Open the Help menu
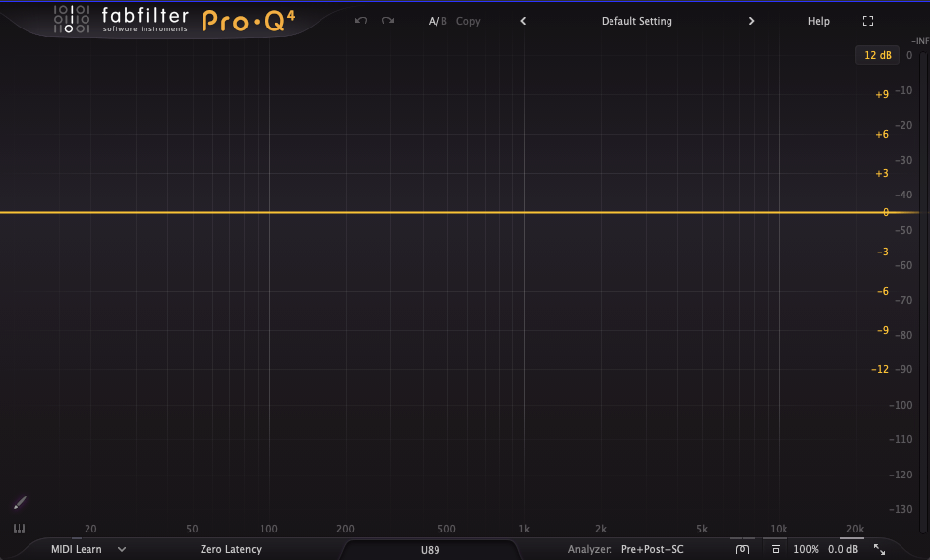Screen dimensions: 930x560 [x=819, y=21]
